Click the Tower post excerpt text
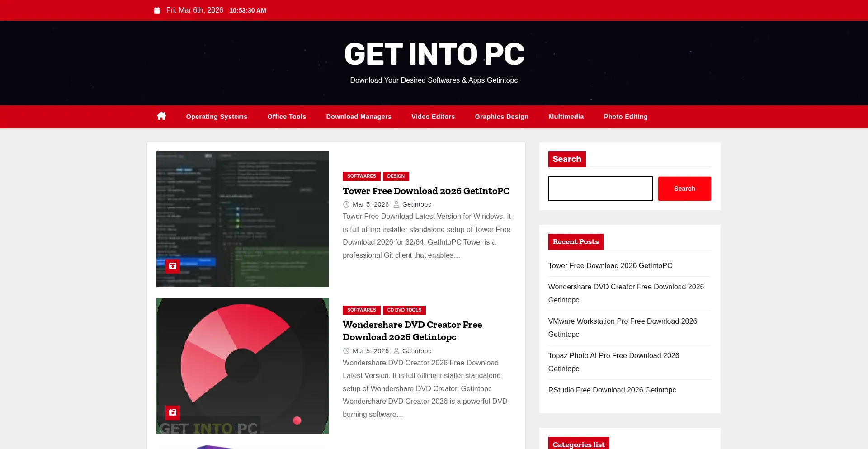The height and width of the screenshot is (449, 868). (x=427, y=236)
